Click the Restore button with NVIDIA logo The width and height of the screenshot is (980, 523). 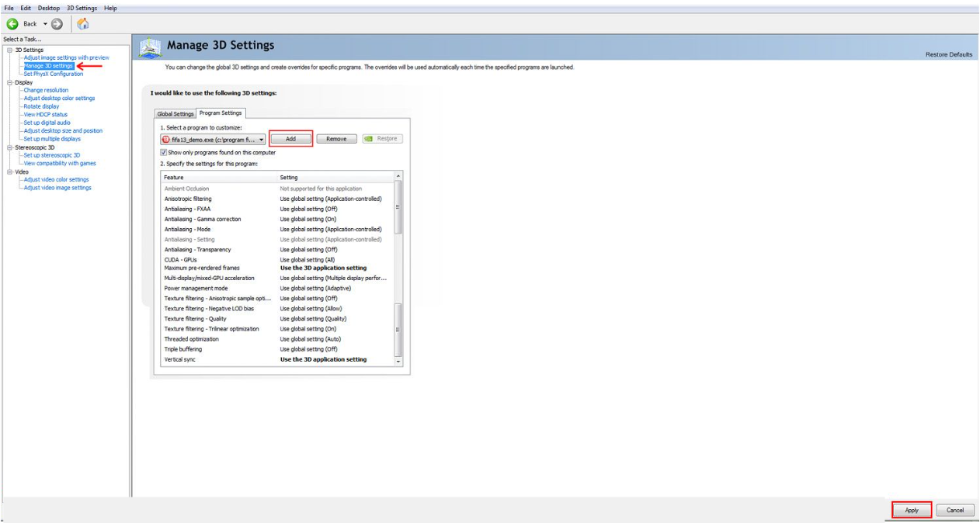[x=381, y=139]
